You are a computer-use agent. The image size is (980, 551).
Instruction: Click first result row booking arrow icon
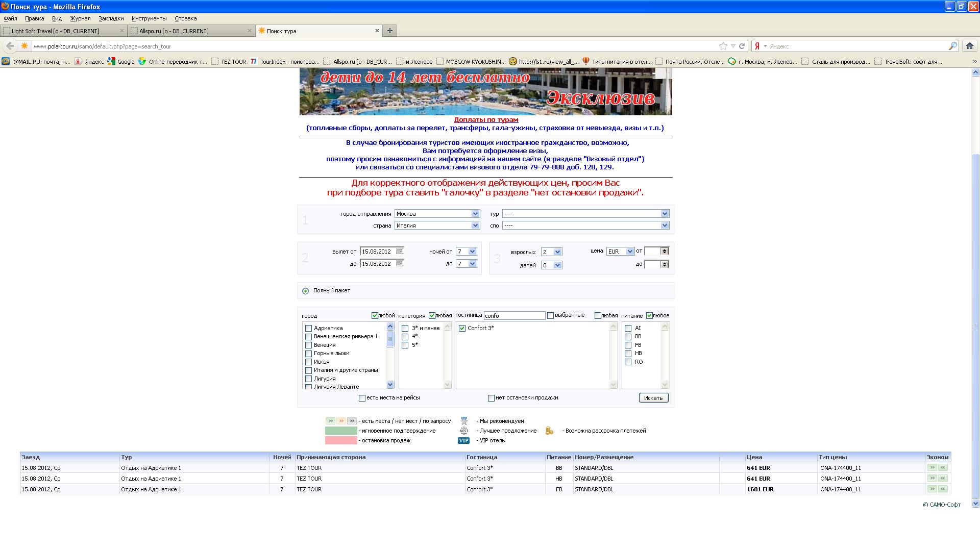932,467
